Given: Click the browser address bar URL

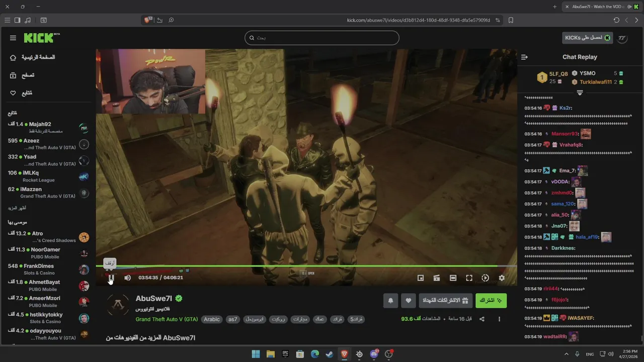Looking at the screenshot, I should pyautogui.click(x=418, y=20).
